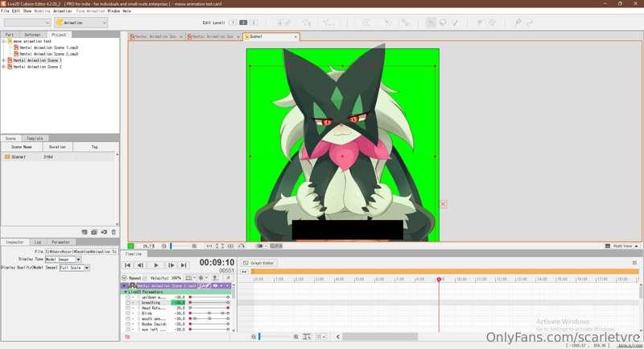Open the Help menu
644x349 pixels.
[x=126, y=11]
